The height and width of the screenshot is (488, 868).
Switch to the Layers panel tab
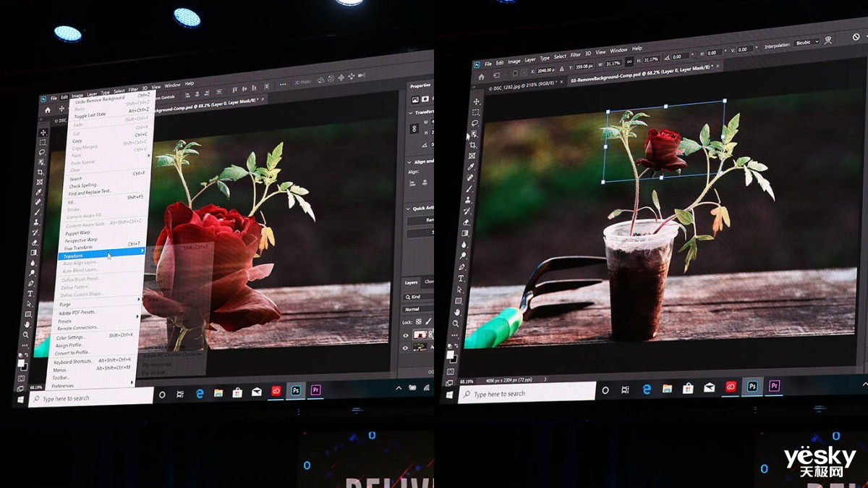(411, 282)
